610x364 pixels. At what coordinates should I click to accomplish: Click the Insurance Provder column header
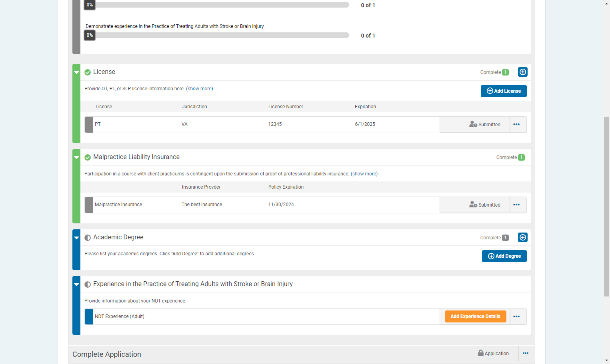coord(201,187)
